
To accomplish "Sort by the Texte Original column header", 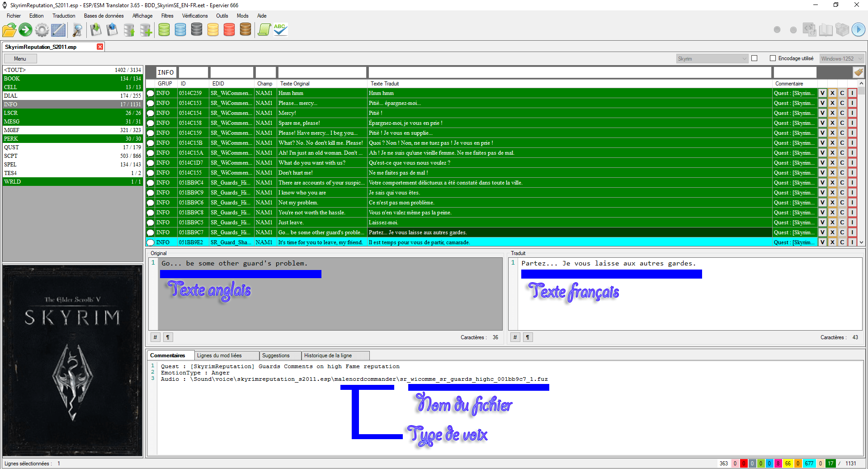I will [321, 84].
